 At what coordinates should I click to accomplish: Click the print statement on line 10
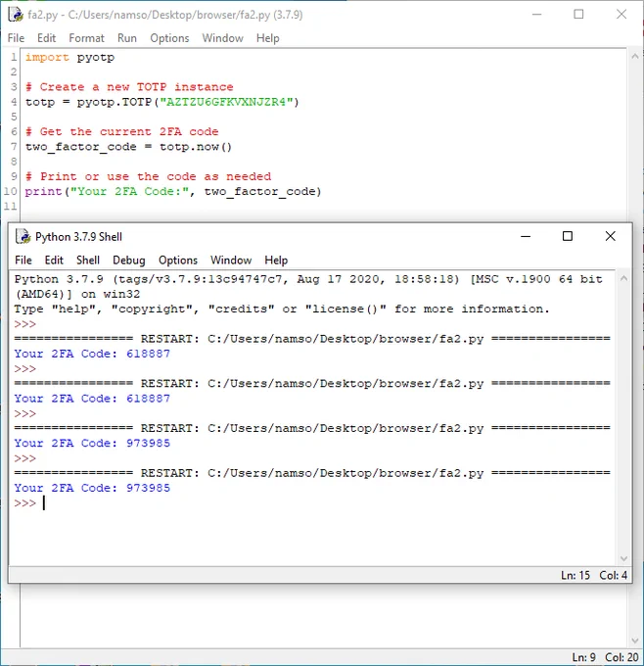[173, 192]
